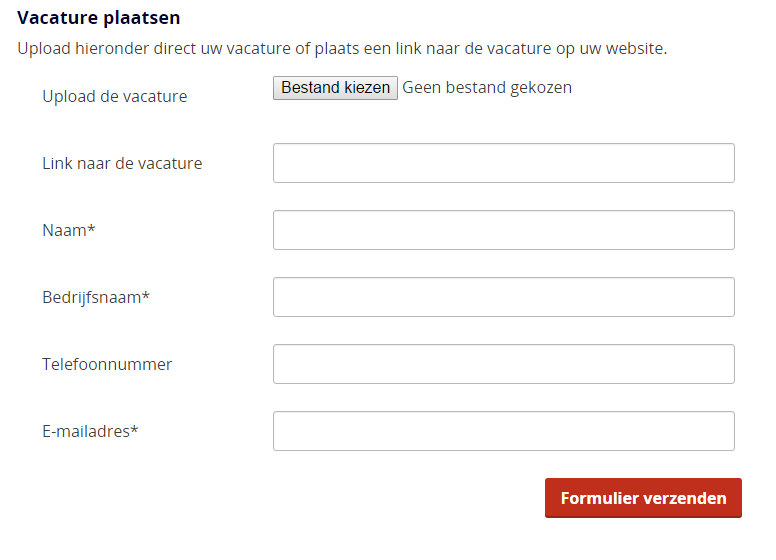This screenshot has width=776, height=560.
Task: Click the required asterisk after Bedrijfsnaam
Action: [x=146, y=296]
